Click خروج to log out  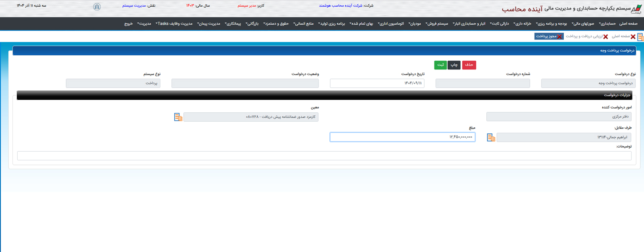point(129,24)
